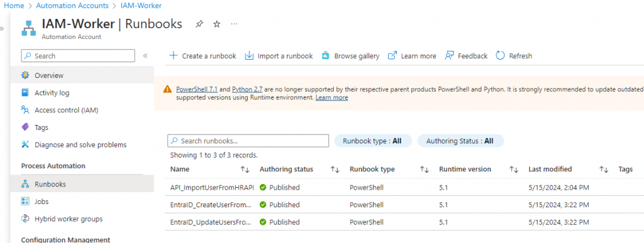Open Jobs in Process Automation
Viewport: 644px width, 243px height.
(x=42, y=202)
